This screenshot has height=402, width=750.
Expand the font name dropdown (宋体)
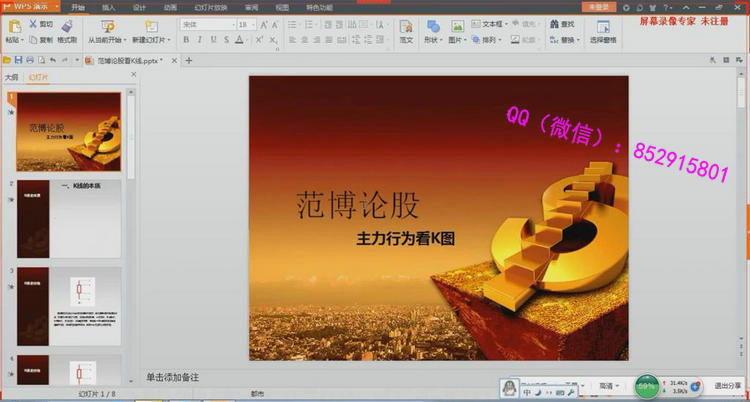[228, 24]
